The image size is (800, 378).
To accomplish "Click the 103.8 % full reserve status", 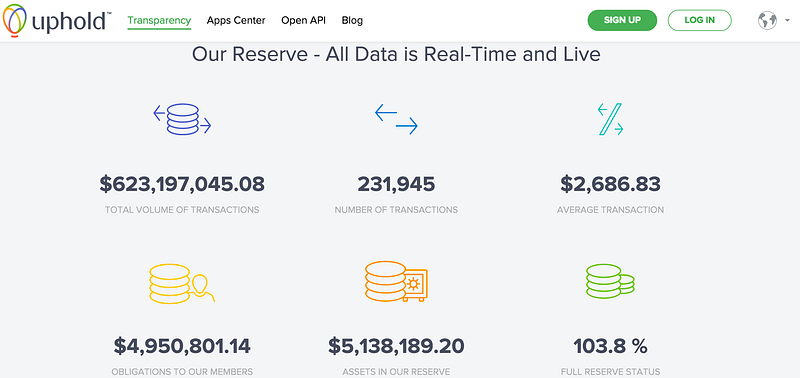I will tap(610, 346).
